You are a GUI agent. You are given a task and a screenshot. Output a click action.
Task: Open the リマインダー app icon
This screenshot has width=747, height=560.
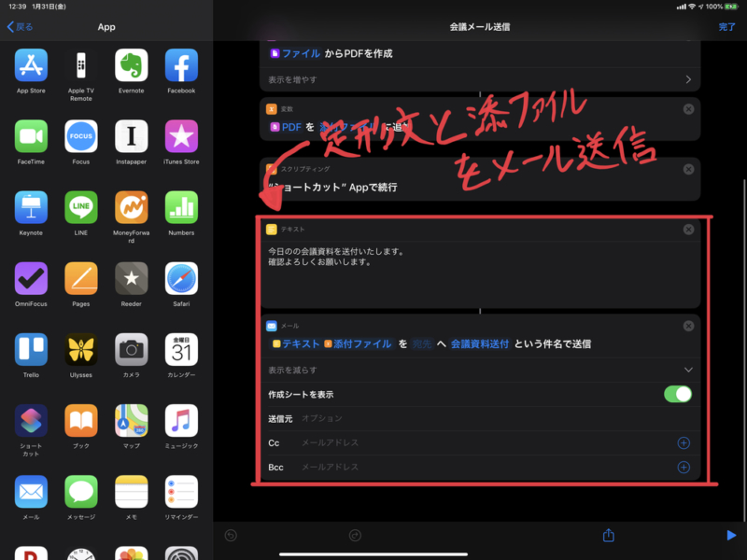[x=181, y=492]
